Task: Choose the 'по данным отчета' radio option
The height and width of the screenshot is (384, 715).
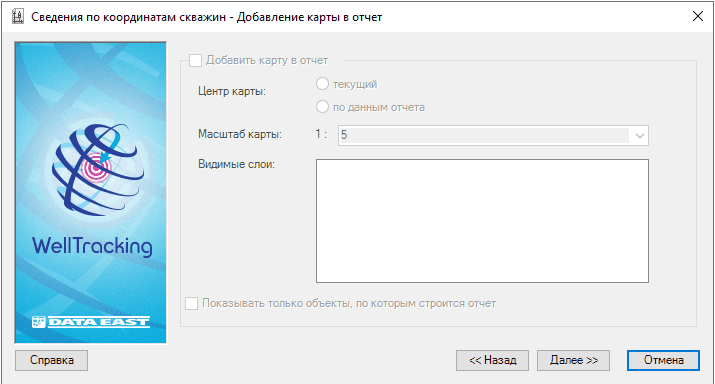Action: coord(322,107)
